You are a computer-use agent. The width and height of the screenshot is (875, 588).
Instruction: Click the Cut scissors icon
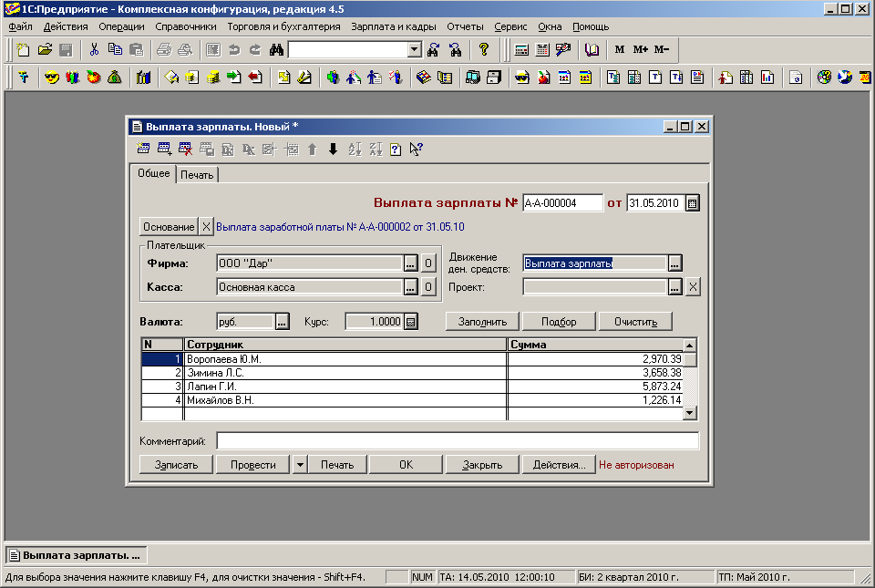pyautogui.click(x=94, y=49)
